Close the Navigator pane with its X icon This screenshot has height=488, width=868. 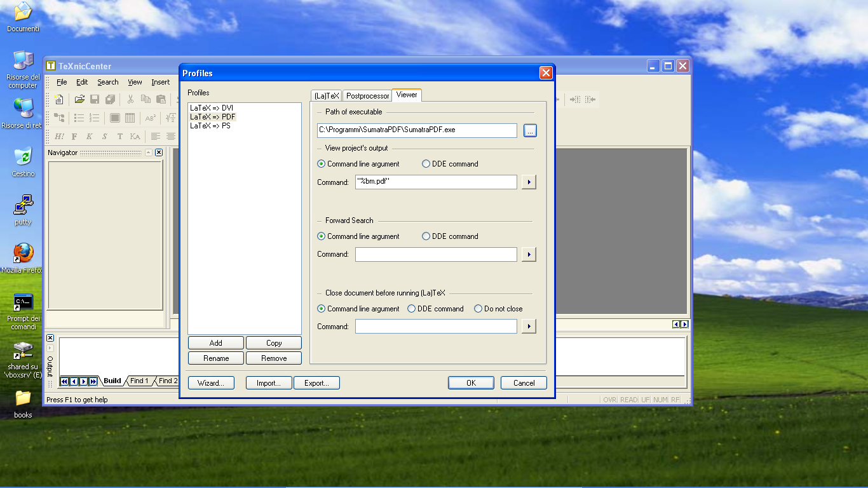(x=159, y=152)
